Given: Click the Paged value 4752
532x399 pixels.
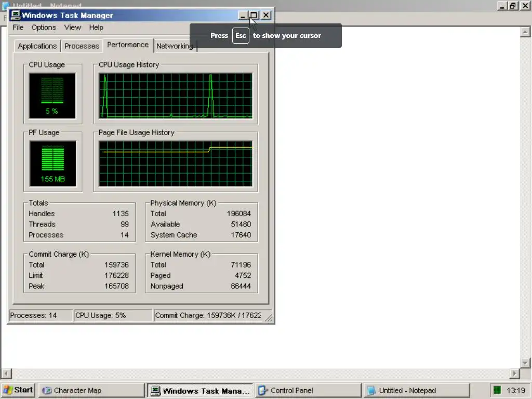Looking at the screenshot, I should coord(243,275).
